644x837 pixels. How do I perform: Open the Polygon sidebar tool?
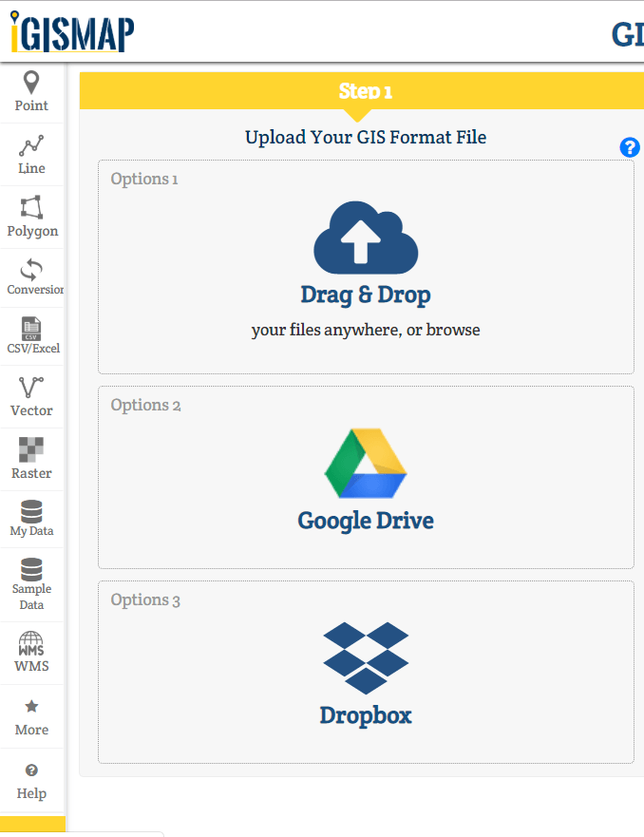coord(31,218)
